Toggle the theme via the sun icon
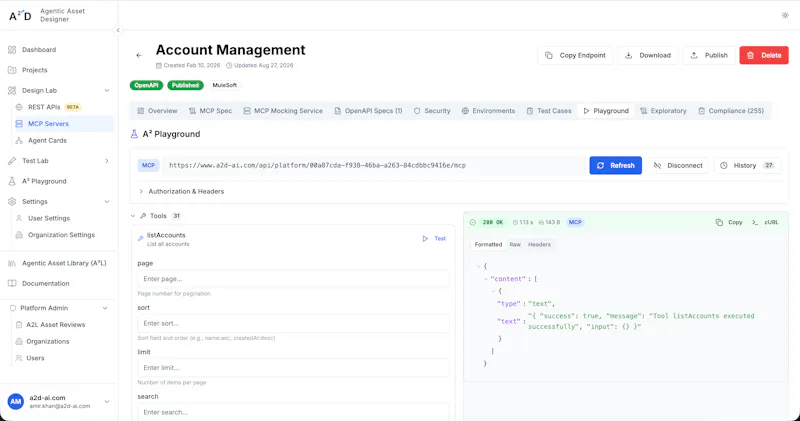This screenshot has width=800, height=421. pos(785,15)
